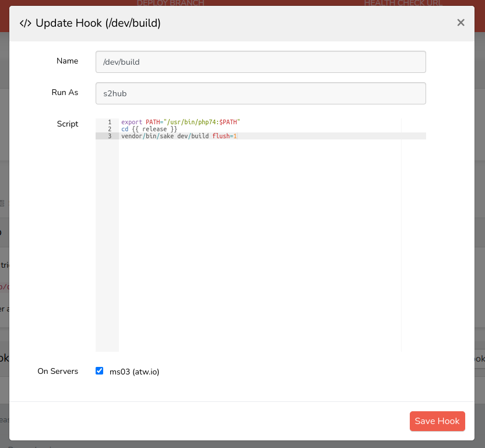Click line number 3 in script gutter

tap(109, 136)
